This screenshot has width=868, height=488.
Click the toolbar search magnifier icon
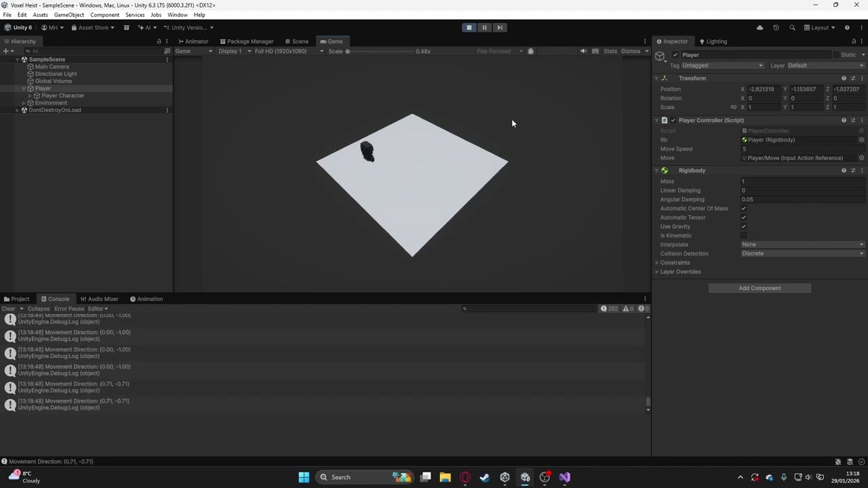[792, 28]
